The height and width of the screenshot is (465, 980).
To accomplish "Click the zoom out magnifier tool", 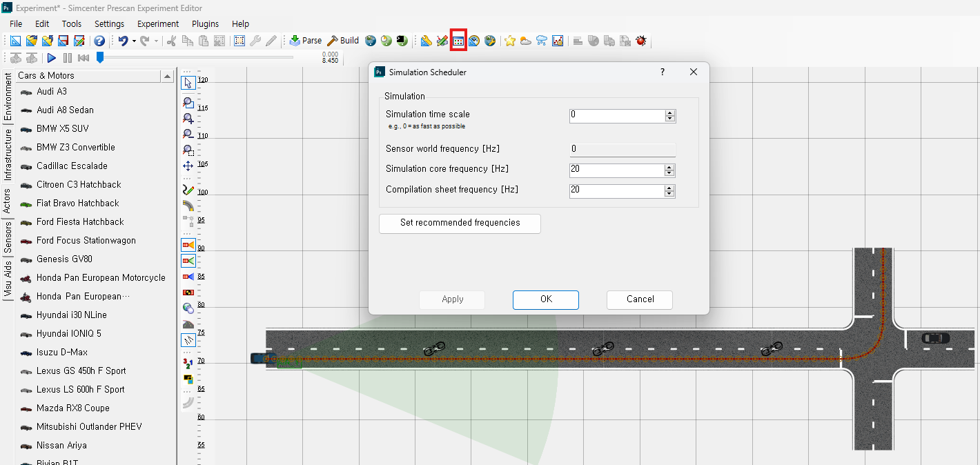I will (188, 135).
